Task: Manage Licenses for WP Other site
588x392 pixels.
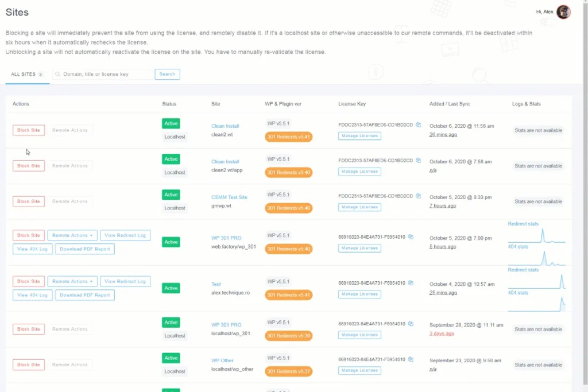Action: (359, 371)
